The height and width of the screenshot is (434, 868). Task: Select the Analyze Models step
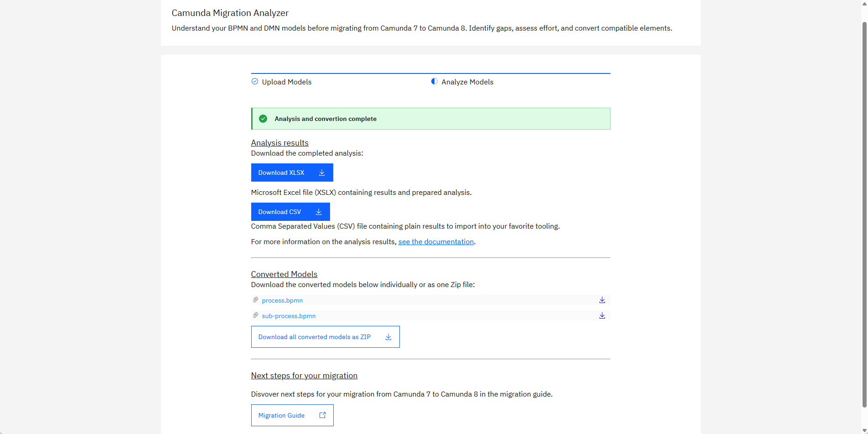[467, 82]
